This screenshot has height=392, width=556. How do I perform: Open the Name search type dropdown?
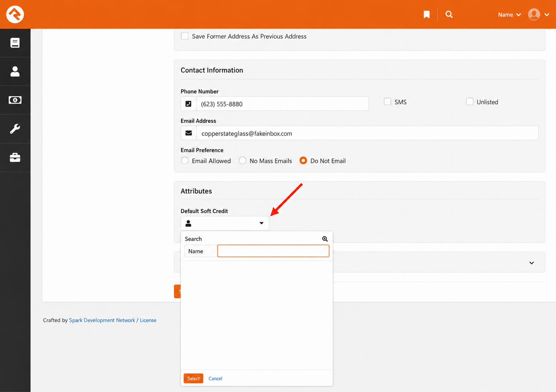509,15
